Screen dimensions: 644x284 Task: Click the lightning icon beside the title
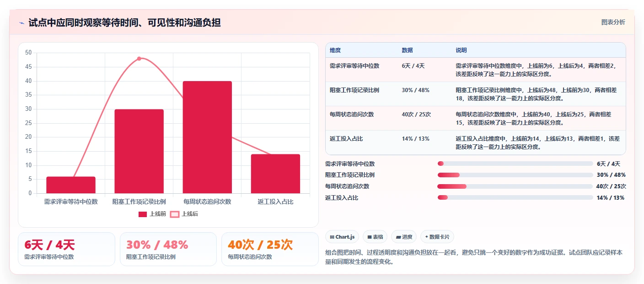pyautogui.click(x=22, y=23)
